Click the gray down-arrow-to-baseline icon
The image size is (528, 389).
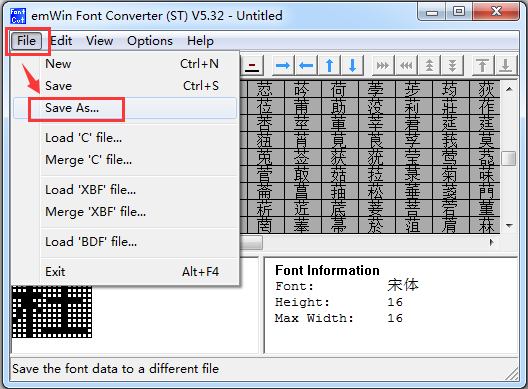(x=505, y=65)
